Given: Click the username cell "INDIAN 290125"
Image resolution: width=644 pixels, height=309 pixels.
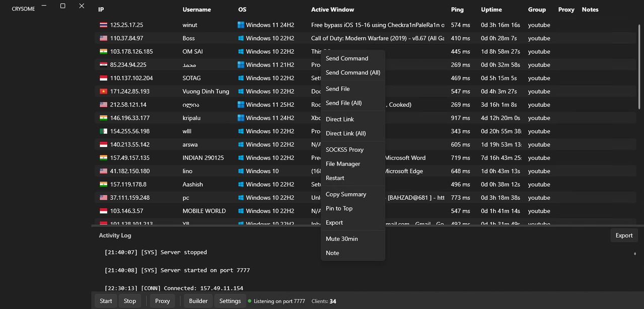Looking at the screenshot, I should [x=203, y=158].
